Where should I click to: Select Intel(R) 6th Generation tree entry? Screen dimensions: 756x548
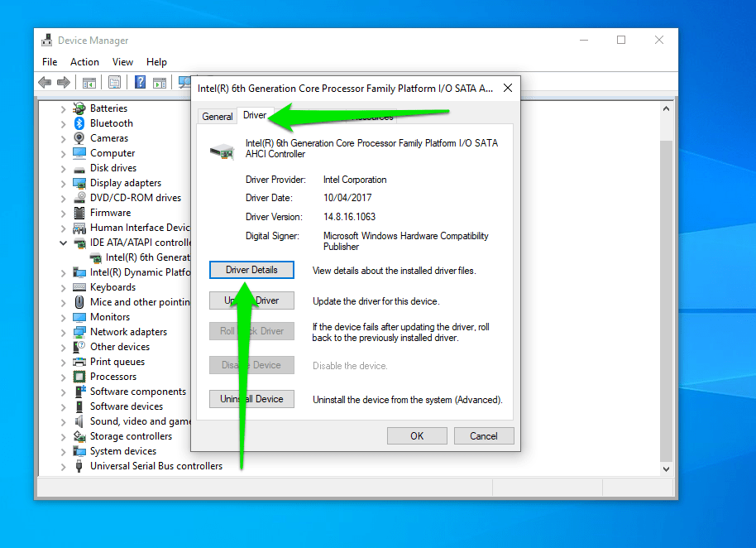pyautogui.click(x=140, y=257)
